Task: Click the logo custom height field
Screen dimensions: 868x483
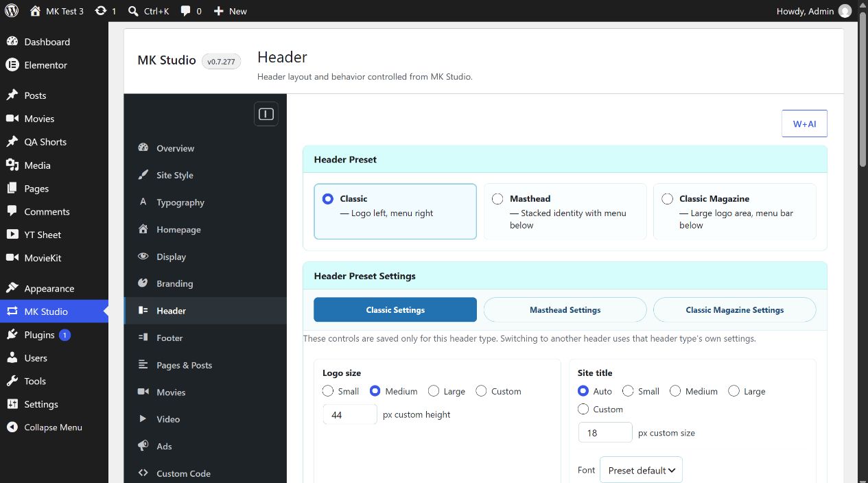Action: tap(350, 414)
